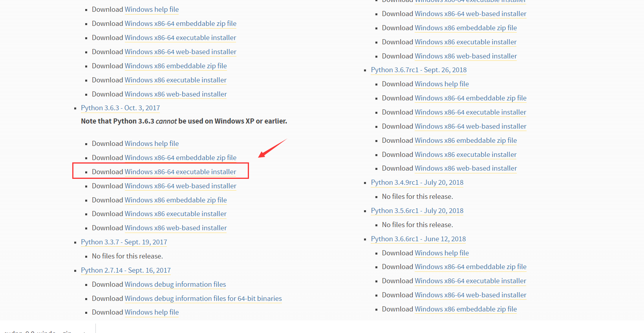Open the Python 3.6.7rc1 - Sept. 26, 2018 release
The width and height of the screenshot is (644, 333).
(x=419, y=70)
